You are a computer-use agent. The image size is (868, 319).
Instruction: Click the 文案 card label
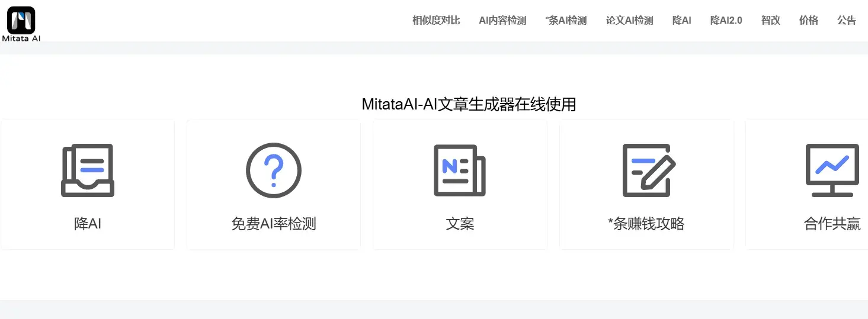pos(460,224)
